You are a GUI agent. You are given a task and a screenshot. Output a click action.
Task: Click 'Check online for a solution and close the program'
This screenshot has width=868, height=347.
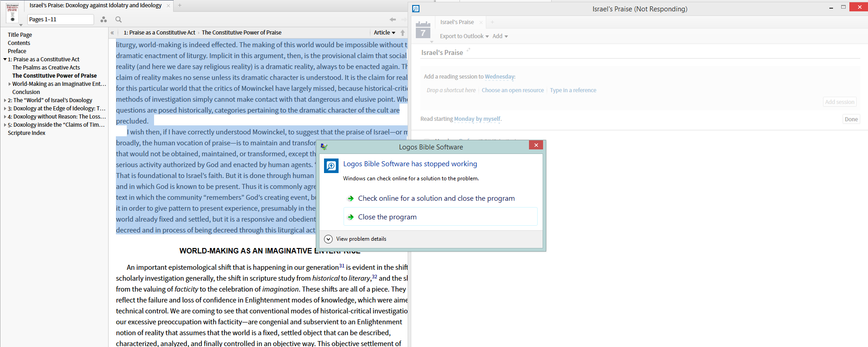pyautogui.click(x=436, y=198)
